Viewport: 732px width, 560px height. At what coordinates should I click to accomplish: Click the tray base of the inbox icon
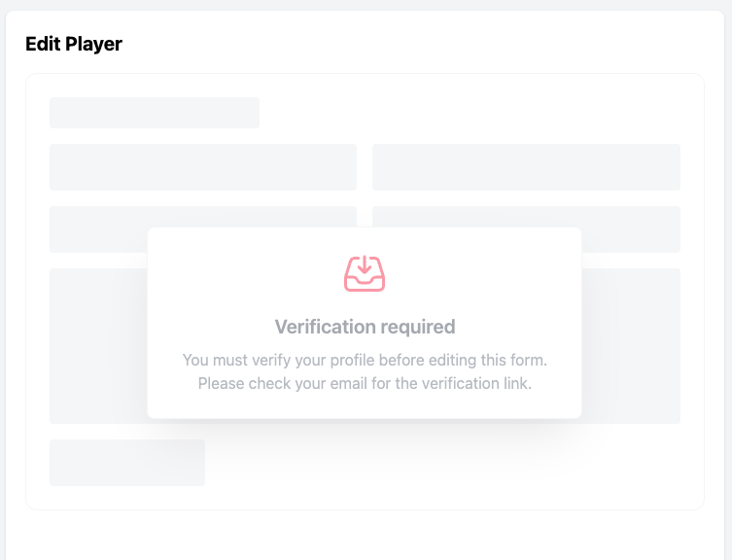click(365, 283)
